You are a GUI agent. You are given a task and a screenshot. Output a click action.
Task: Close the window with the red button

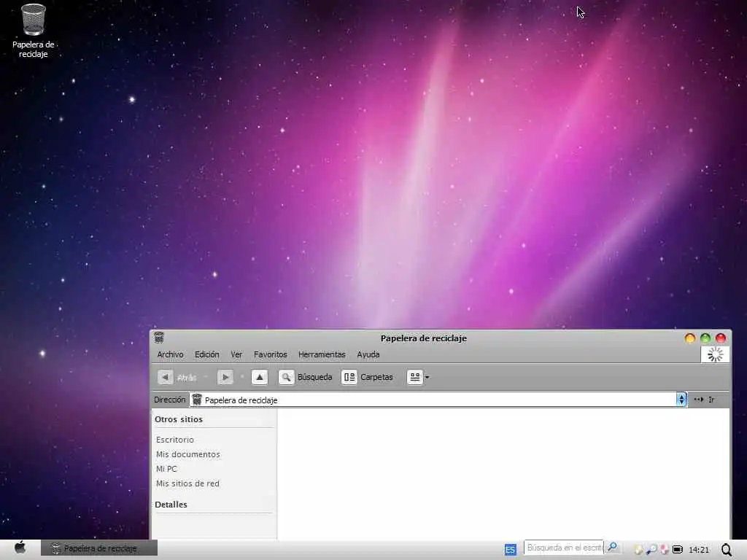[721, 338]
